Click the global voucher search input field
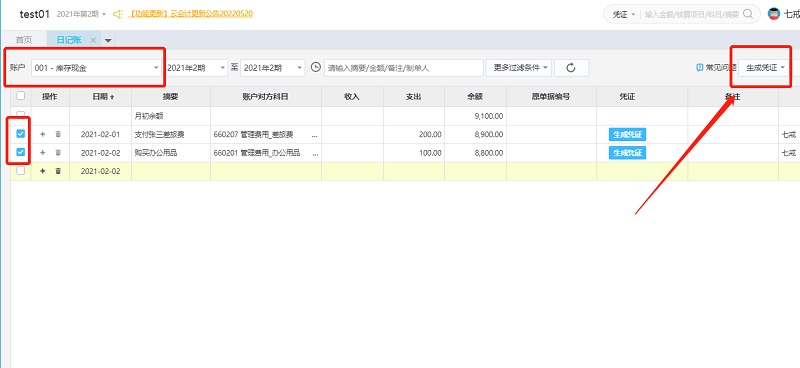The image size is (800, 368). (x=691, y=14)
